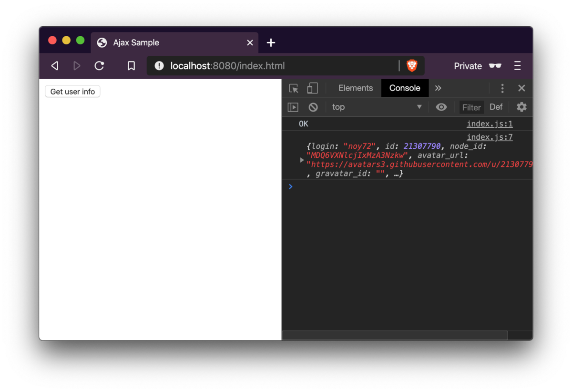Viewport: 572px width, 392px height.
Task: Clear the console
Action: [313, 107]
